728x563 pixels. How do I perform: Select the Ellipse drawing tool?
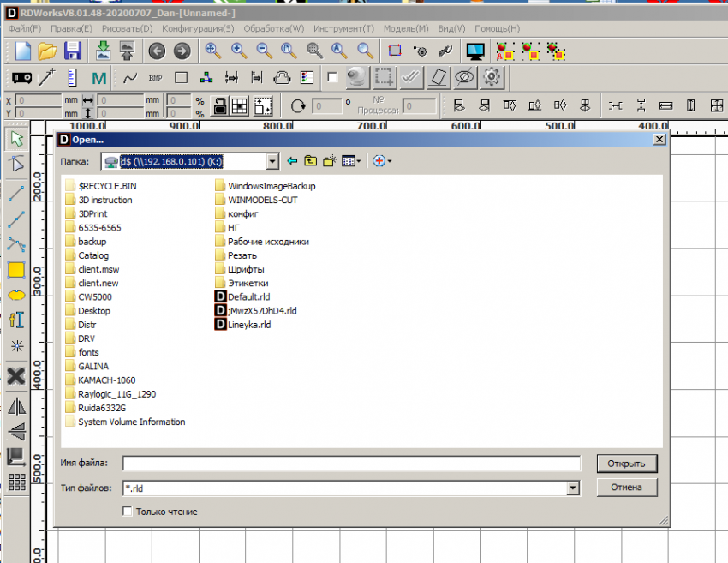click(15, 294)
